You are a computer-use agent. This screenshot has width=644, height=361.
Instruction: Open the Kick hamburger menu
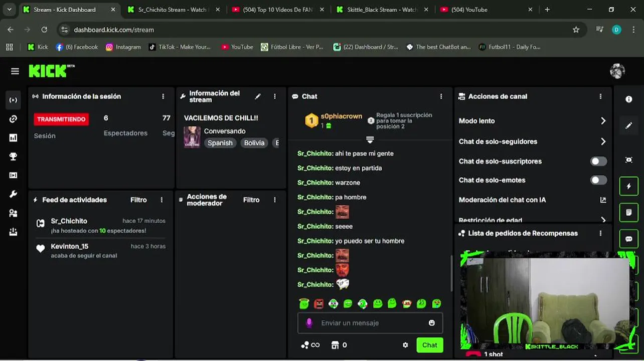point(15,71)
